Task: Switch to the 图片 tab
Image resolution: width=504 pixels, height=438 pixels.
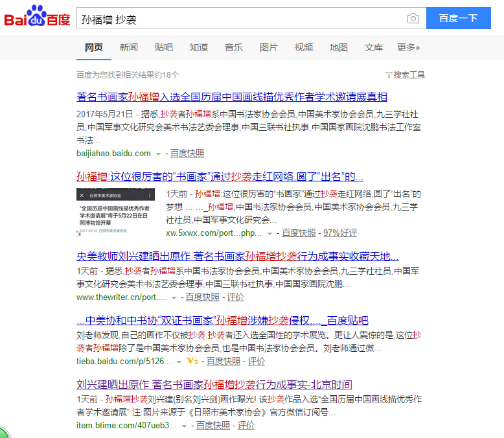Action: click(269, 47)
